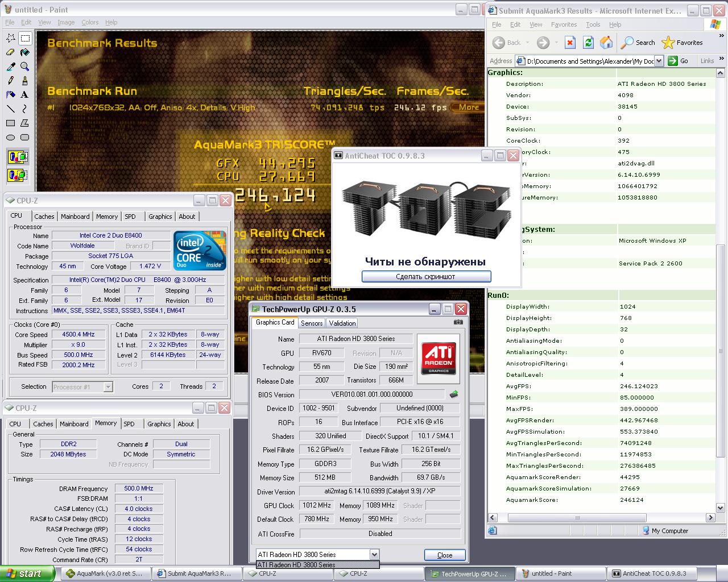The height and width of the screenshot is (582, 728).
Task: Open the Caches tab in upper CPU-Z window
Action: tap(44, 217)
